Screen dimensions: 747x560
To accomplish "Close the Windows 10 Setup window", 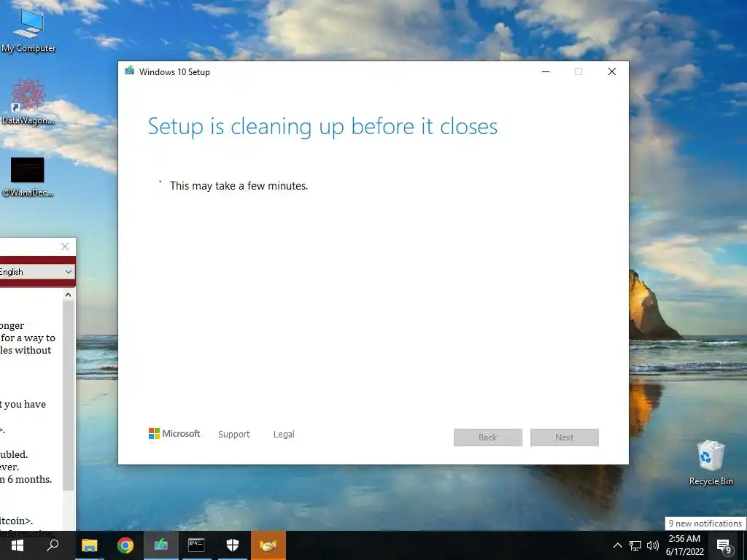I will (612, 72).
